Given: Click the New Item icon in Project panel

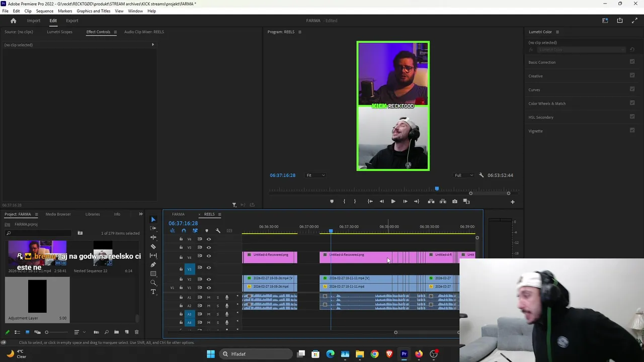Looking at the screenshot, I should 127,332.
